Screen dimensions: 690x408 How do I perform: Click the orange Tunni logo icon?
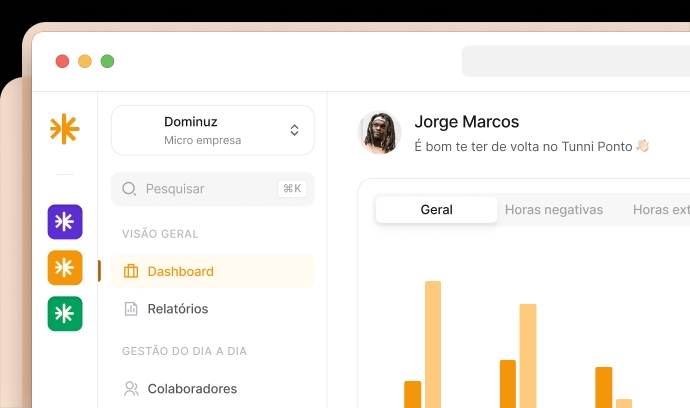[64, 129]
